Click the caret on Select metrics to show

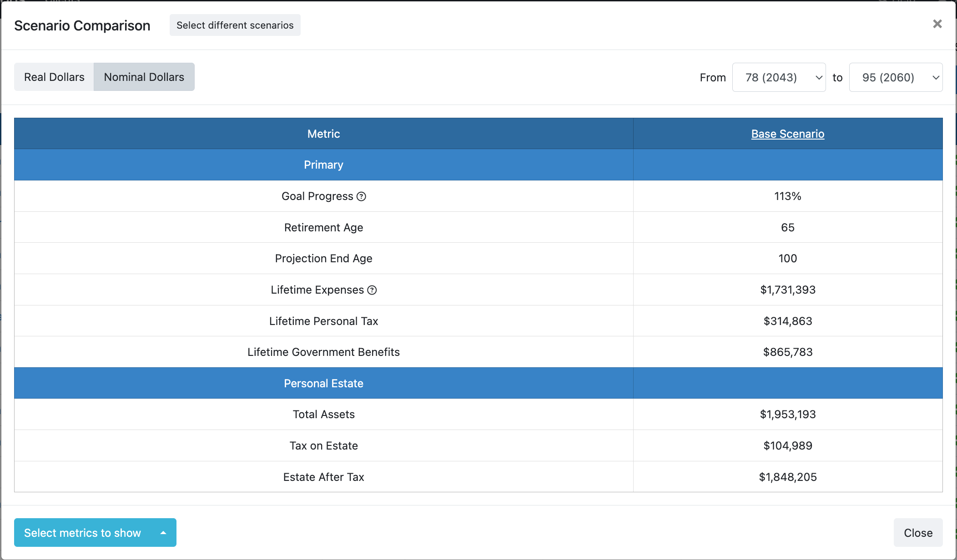(161, 532)
